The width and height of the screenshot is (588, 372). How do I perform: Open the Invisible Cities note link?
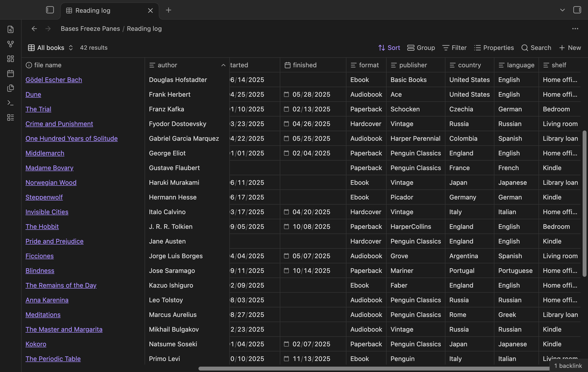[47, 212]
